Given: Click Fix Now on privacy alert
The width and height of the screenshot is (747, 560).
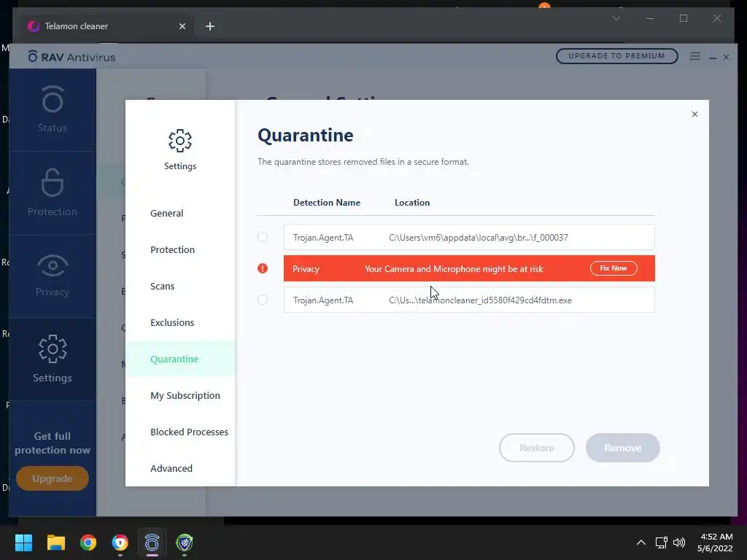Looking at the screenshot, I should click(x=614, y=268).
